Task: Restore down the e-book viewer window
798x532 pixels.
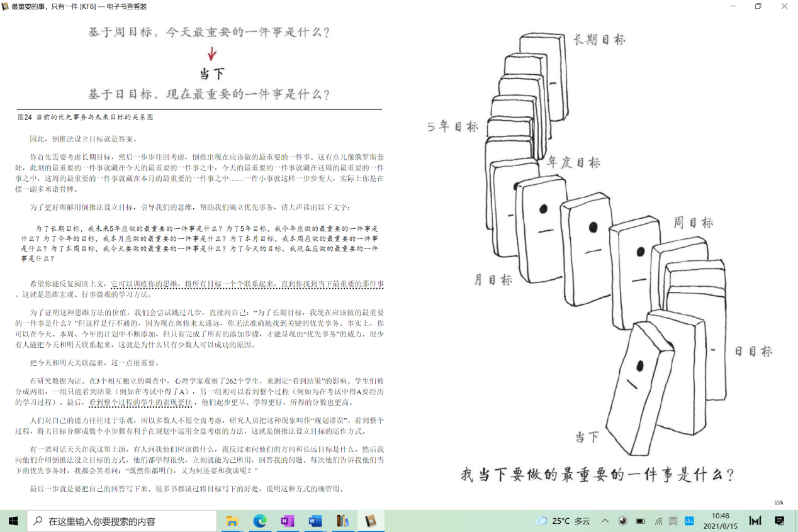Action: pos(758,6)
